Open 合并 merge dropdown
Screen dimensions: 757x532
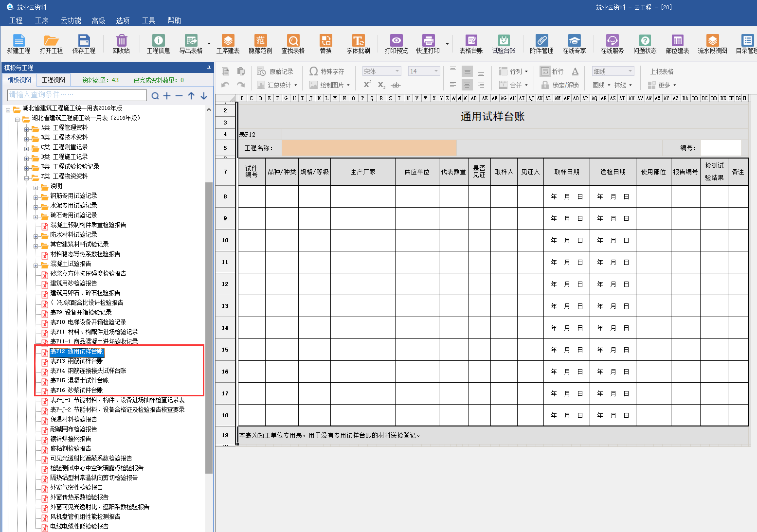pyautogui.click(x=514, y=85)
